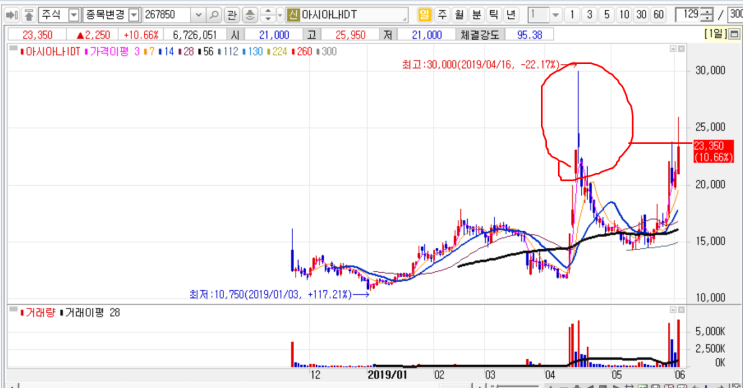Click the pin-to-top arrow icon
The height and width of the screenshot is (388, 743).
coord(29,15)
